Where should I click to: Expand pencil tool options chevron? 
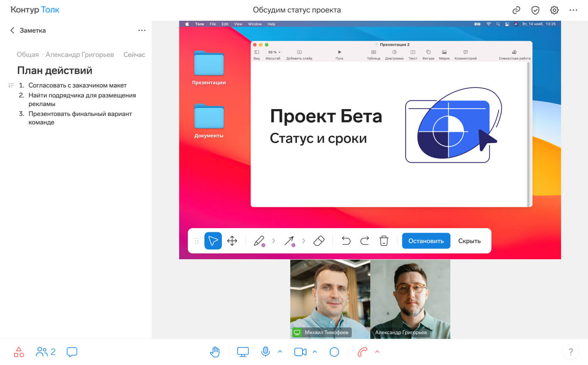coord(274,241)
